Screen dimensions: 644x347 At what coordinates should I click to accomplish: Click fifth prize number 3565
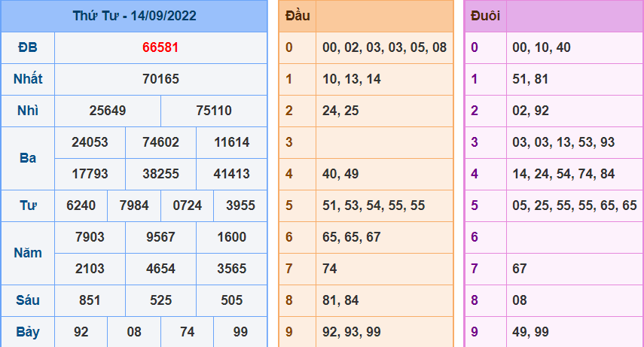(232, 269)
